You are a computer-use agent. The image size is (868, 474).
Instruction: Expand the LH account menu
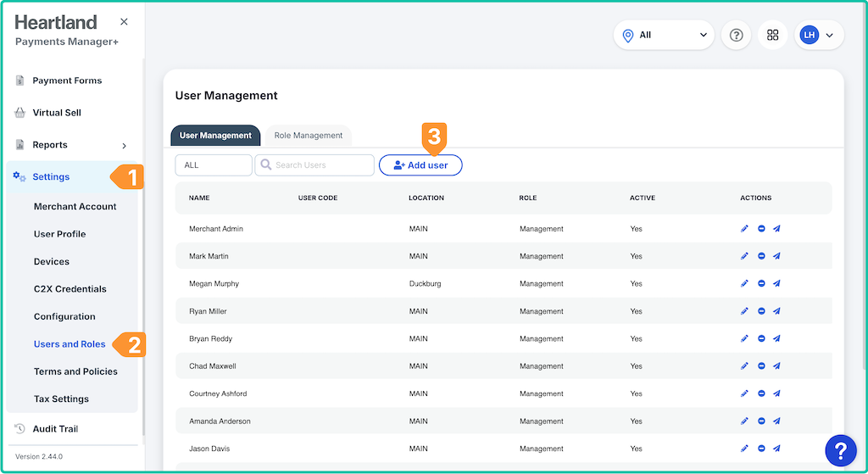tap(819, 35)
